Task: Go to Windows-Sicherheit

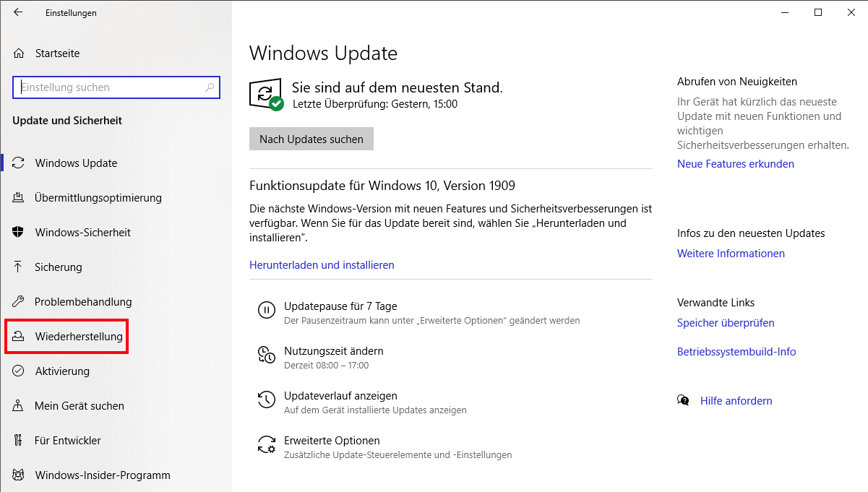Action: [83, 233]
